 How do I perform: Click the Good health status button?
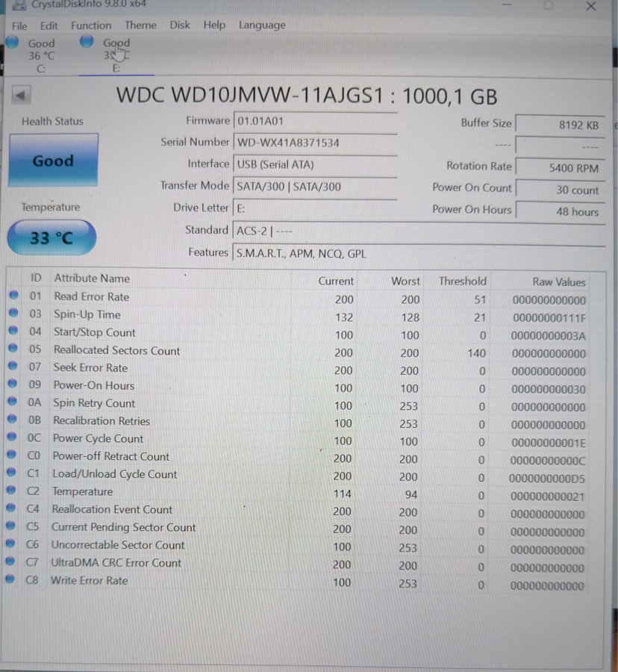click(x=53, y=161)
